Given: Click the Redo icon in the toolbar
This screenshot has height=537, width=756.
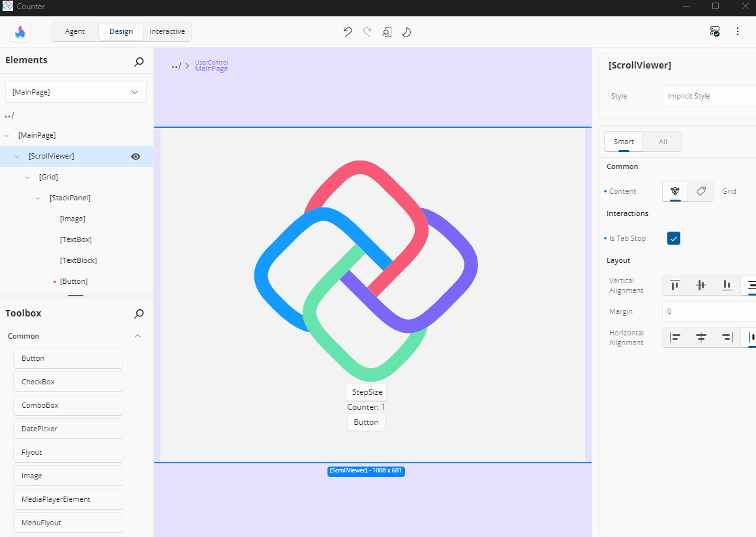Looking at the screenshot, I should pyautogui.click(x=367, y=31).
